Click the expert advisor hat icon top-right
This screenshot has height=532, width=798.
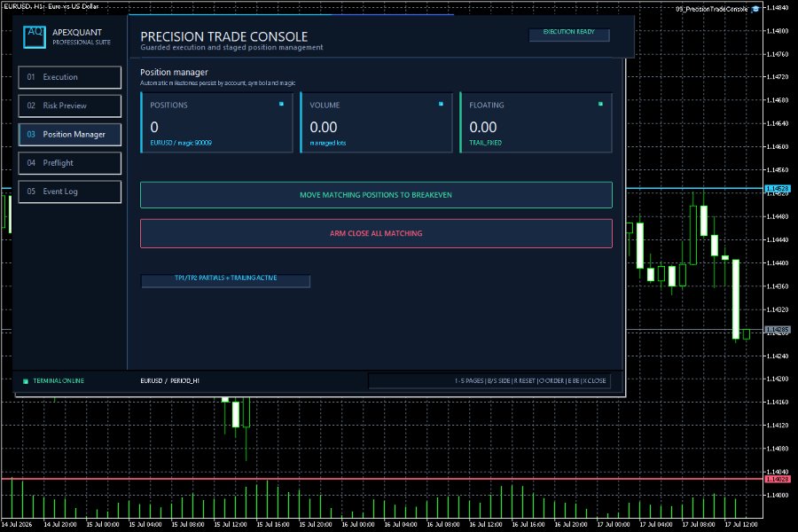click(x=755, y=9)
